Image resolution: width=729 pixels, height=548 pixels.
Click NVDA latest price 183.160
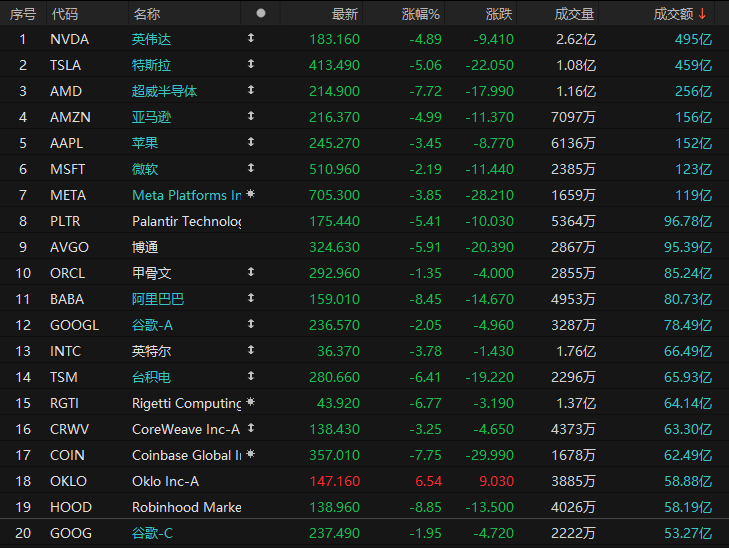335,39
